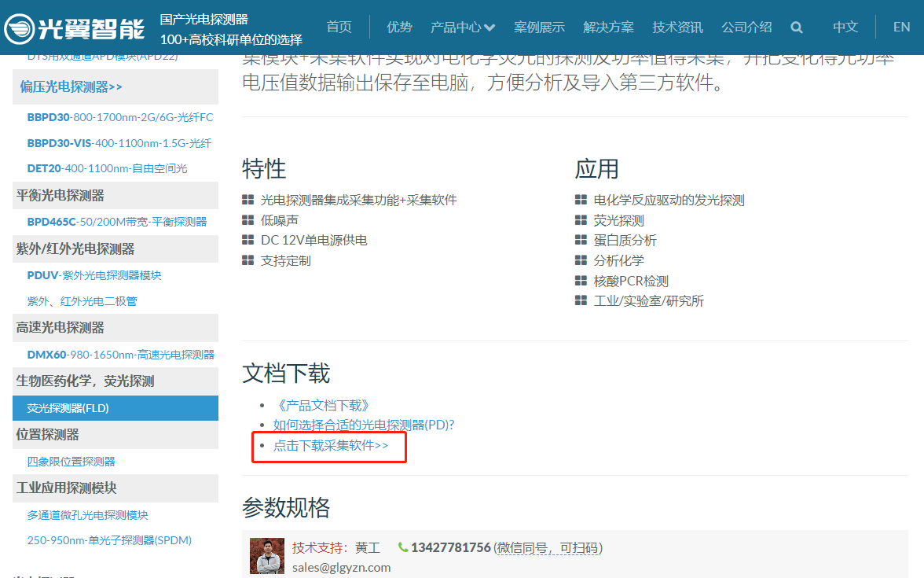Open 解决方案 from the navigation bar
Screen dimensions: 924x578
tap(608, 28)
